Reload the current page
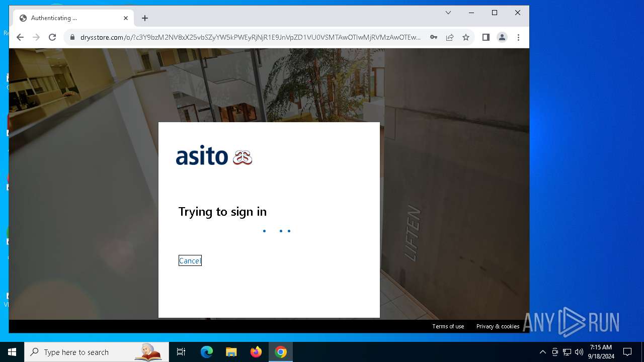 pyautogui.click(x=52, y=37)
